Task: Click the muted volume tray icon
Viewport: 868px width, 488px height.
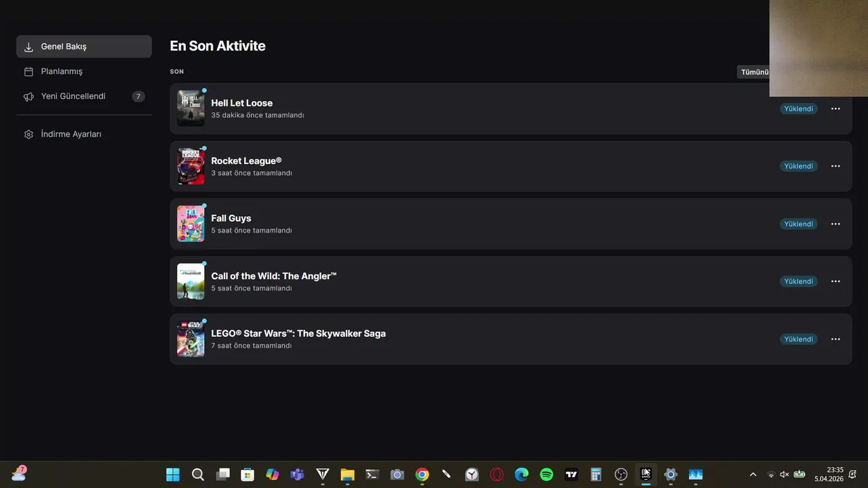Action: coord(785,474)
